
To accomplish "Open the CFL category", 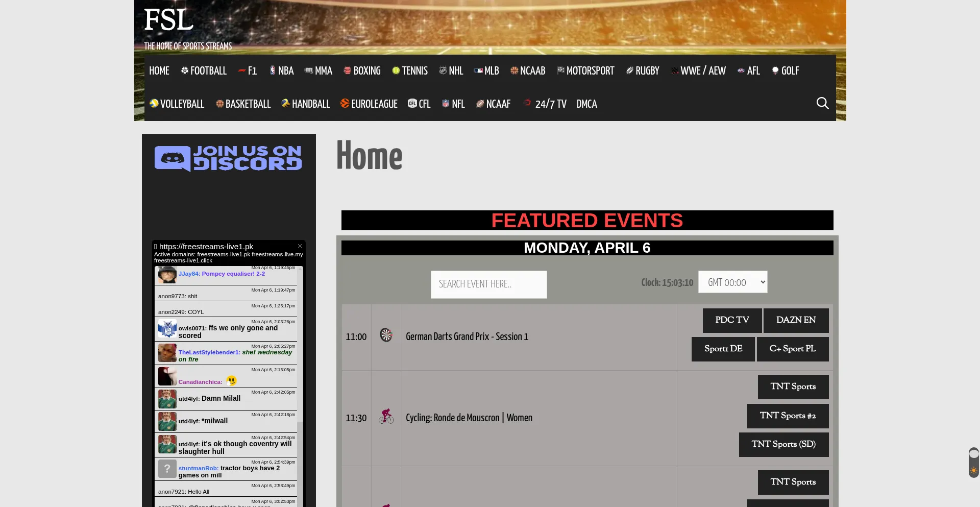I will pyautogui.click(x=419, y=104).
